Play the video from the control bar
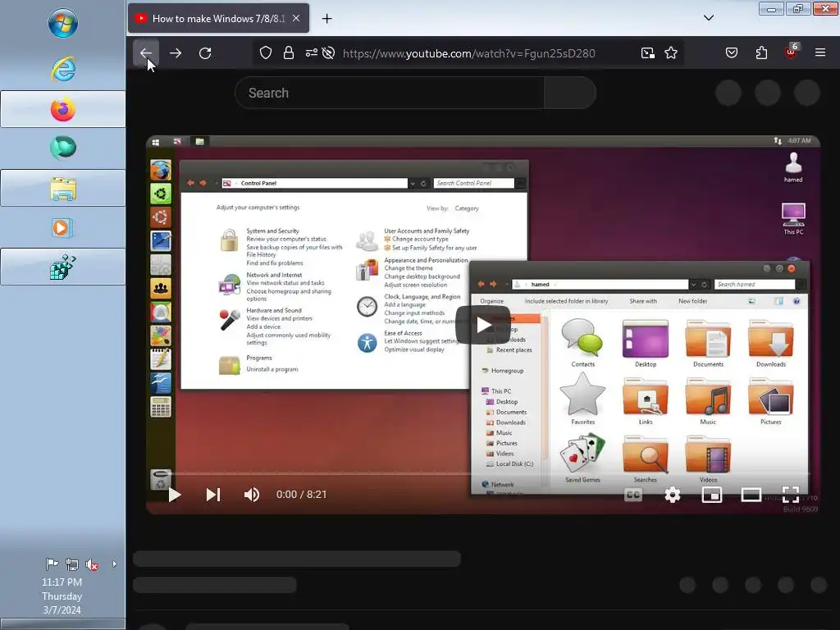The height and width of the screenshot is (630, 840). [x=174, y=495]
